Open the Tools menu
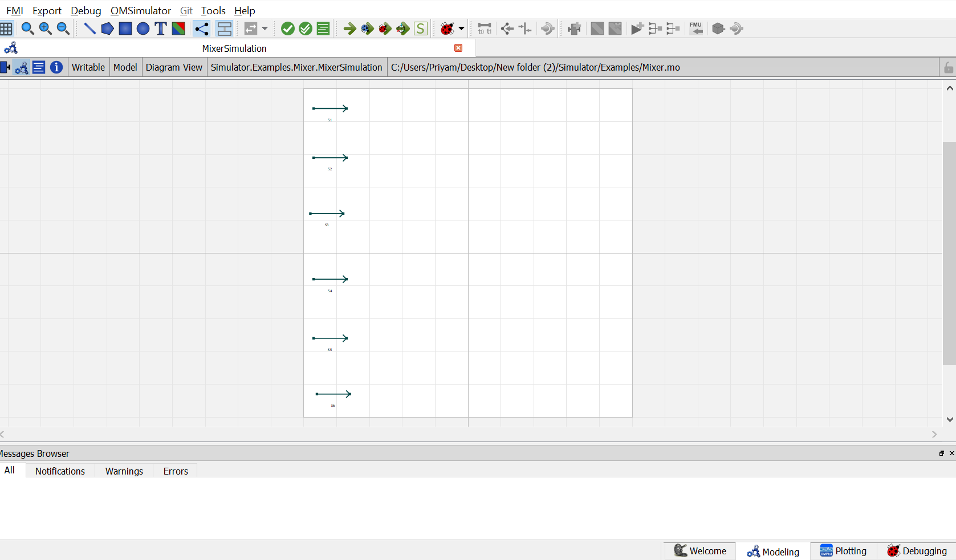Image resolution: width=956 pixels, height=560 pixels. [x=213, y=10]
